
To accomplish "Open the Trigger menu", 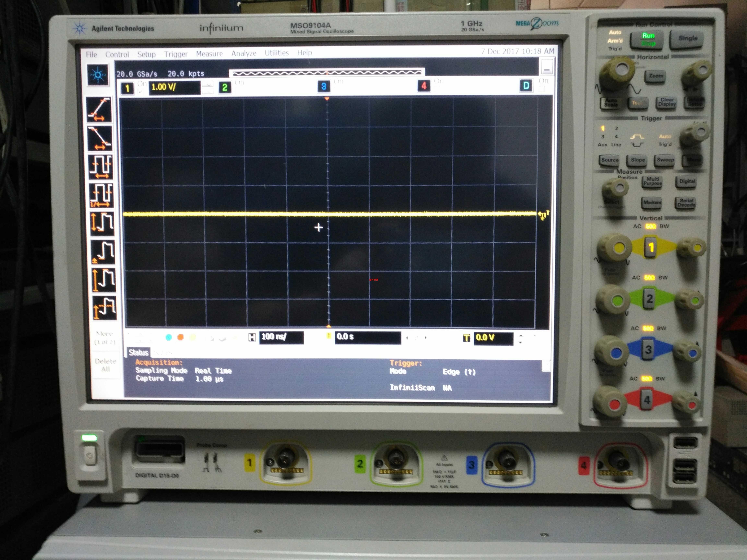I will [x=176, y=54].
